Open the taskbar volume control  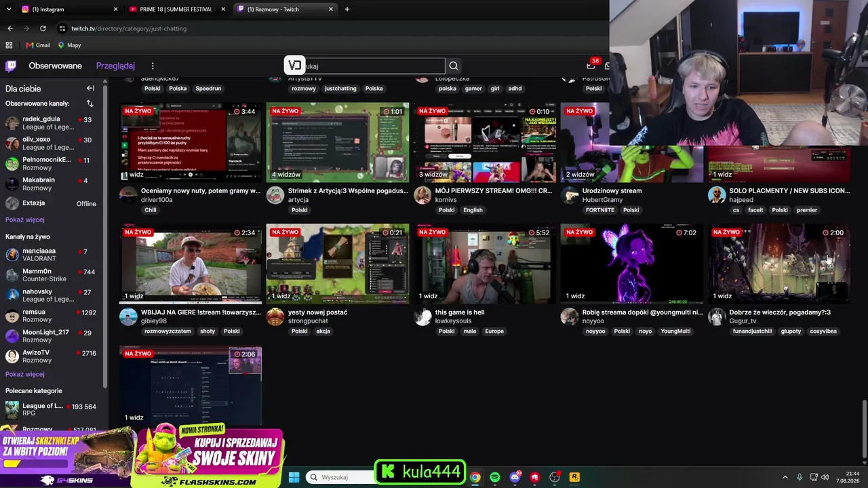click(x=825, y=477)
